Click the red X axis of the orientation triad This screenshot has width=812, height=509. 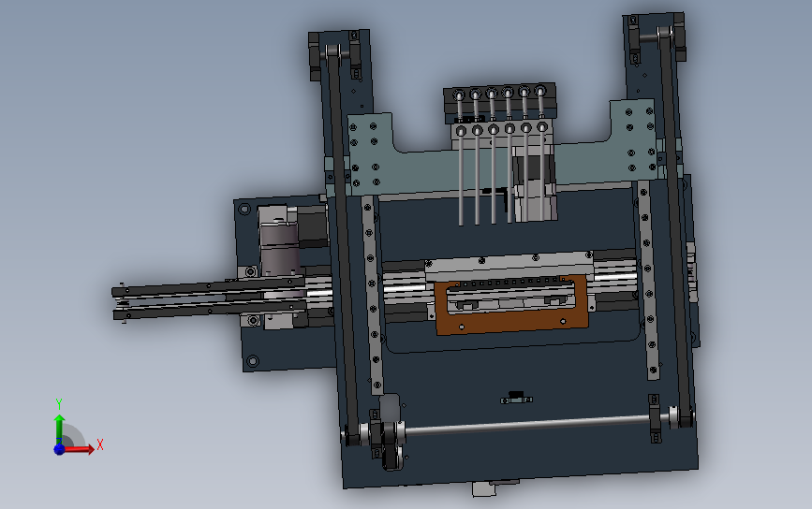click(x=80, y=448)
